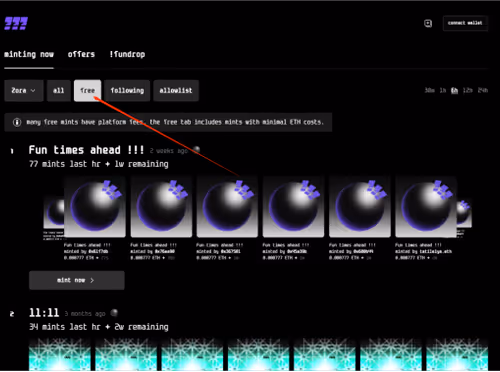The width and height of the screenshot is (500, 372).
Task: Click the connect wallet button
Action: (465, 23)
